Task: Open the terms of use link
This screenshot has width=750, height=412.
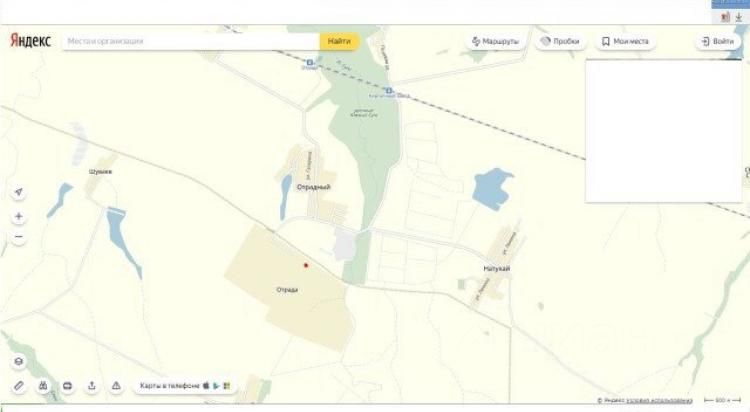Action: (659, 400)
